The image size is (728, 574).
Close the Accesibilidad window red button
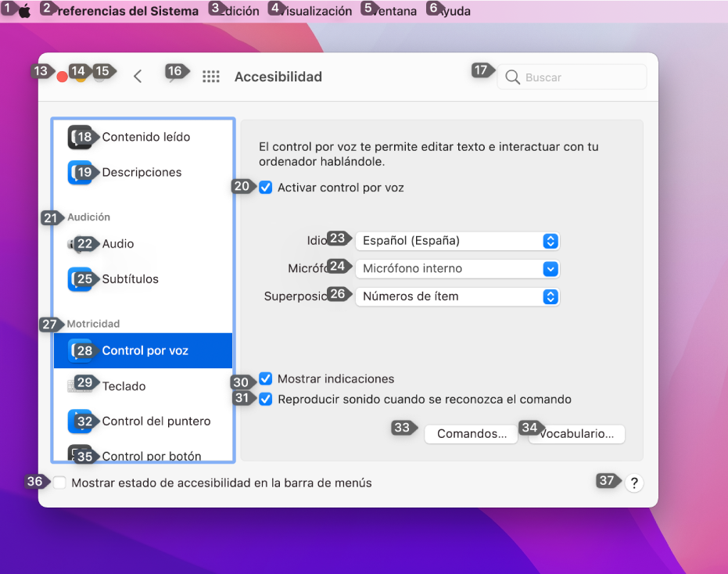[x=62, y=77]
